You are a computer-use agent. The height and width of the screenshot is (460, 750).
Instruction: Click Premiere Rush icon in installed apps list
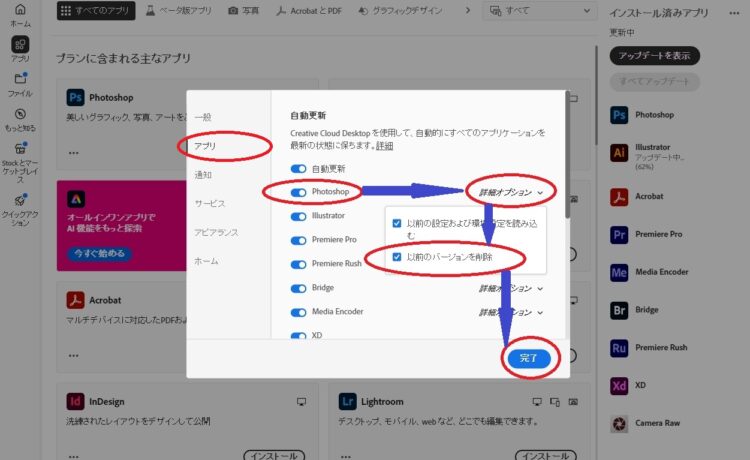[619, 348]
